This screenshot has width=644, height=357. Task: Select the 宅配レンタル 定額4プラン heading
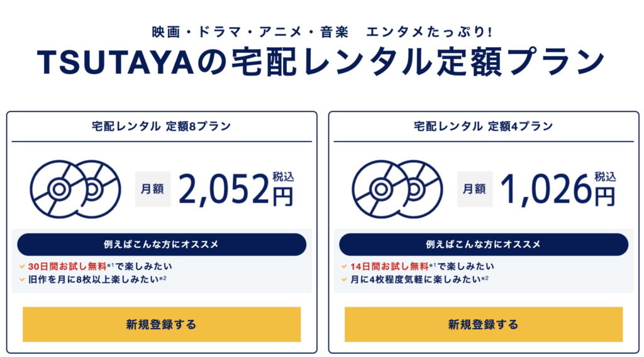coord(484,127)
